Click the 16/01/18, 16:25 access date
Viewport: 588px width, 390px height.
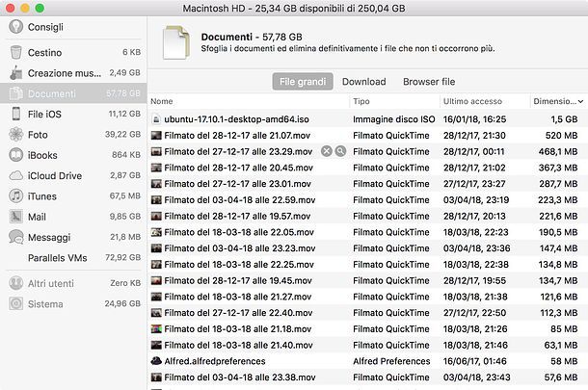pyautogui.click(x=474, y=119)
